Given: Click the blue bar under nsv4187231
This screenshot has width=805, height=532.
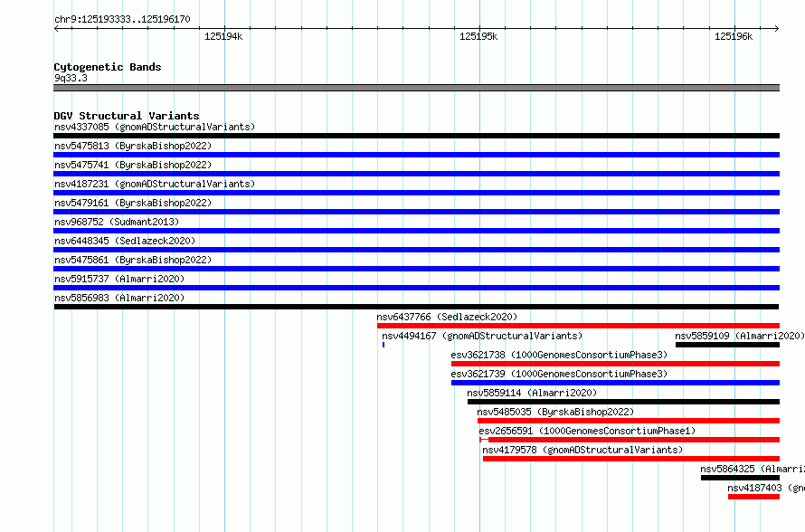Looking at the screenshot, I should [x=416, y=193].
